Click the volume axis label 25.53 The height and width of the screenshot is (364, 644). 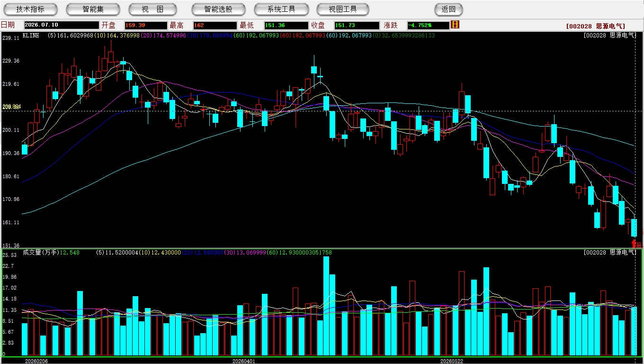coord(9,255)
